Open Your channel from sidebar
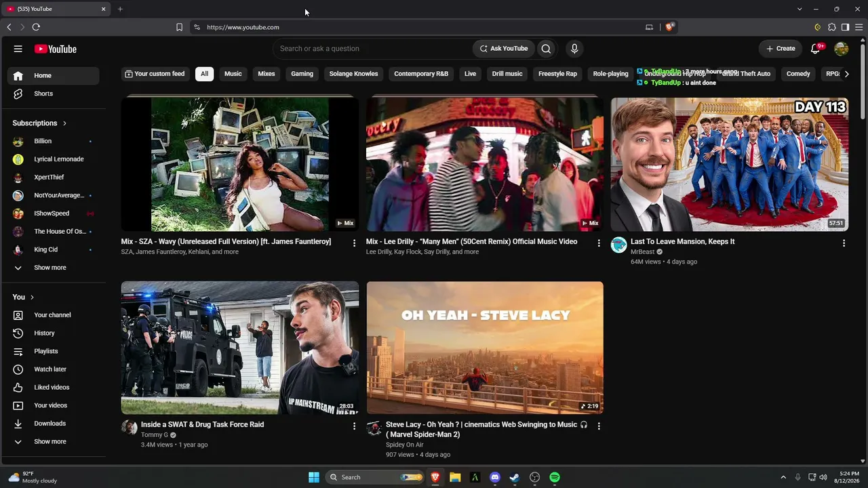The height and width of the screenshot is (488, 868). coord(54,315)
